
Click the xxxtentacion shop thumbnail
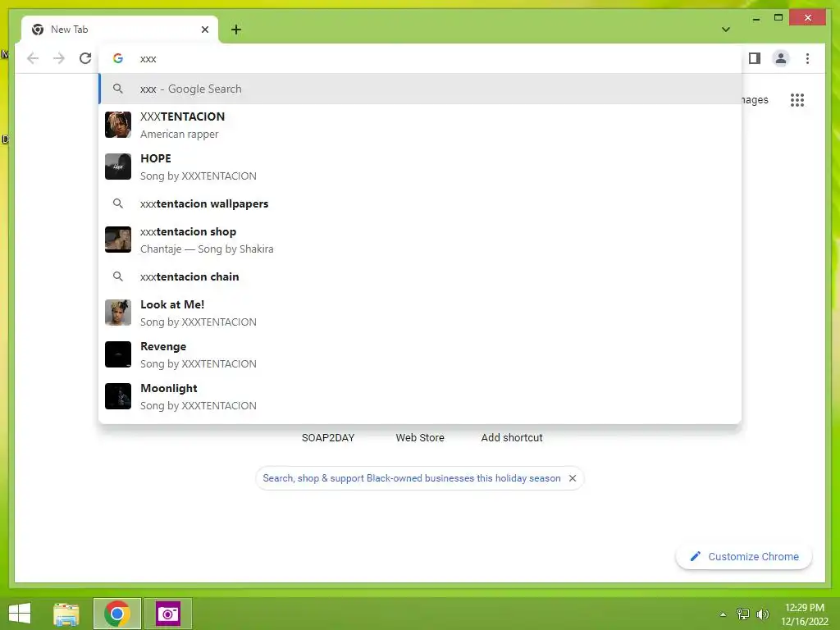pyautogui.click(x=118, y=240)
